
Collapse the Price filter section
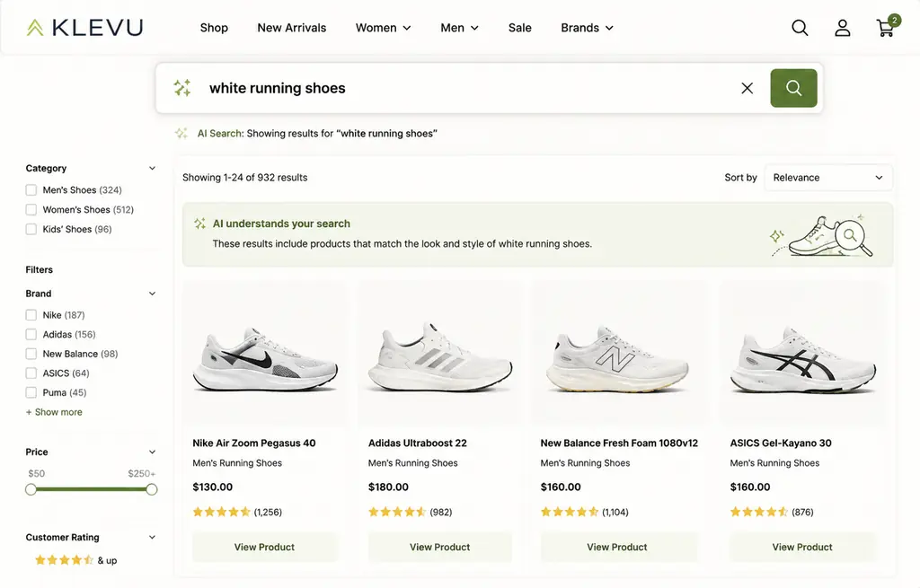click(x=152, y=452)
